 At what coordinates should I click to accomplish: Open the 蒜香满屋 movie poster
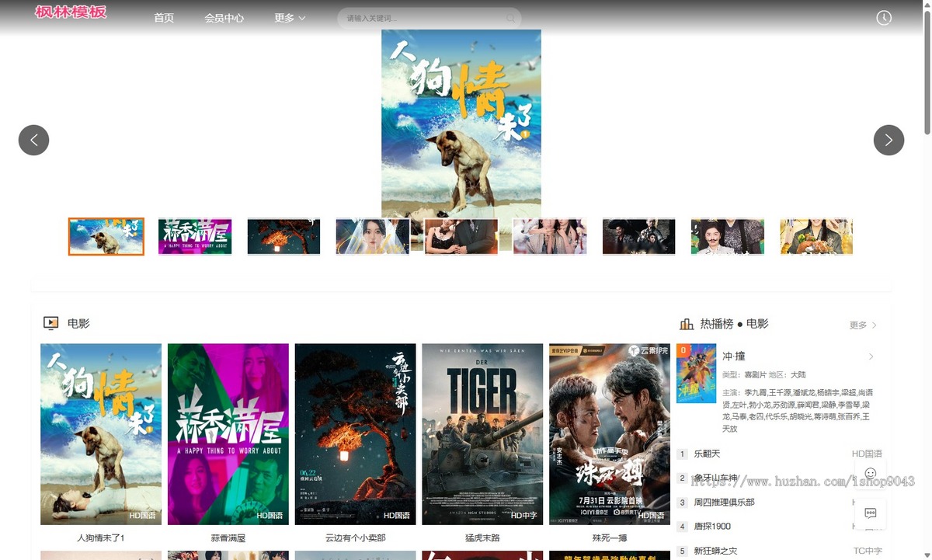[x=228, y=434]
